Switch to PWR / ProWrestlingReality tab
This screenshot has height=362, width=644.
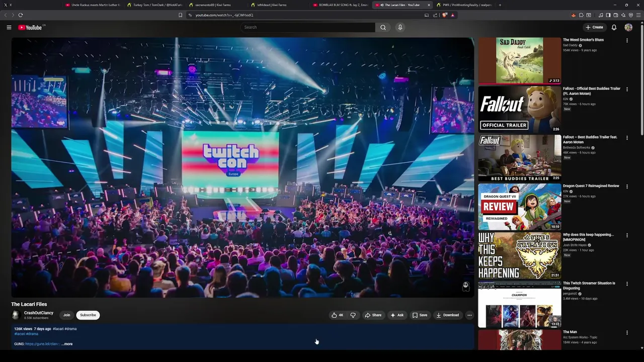coord(464,5)
